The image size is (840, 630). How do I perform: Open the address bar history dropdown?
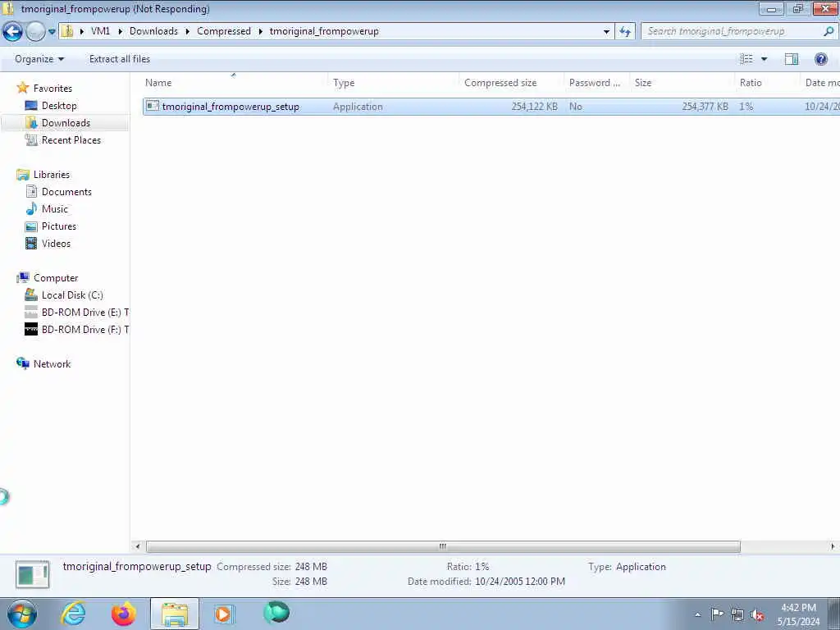[606, 32]
